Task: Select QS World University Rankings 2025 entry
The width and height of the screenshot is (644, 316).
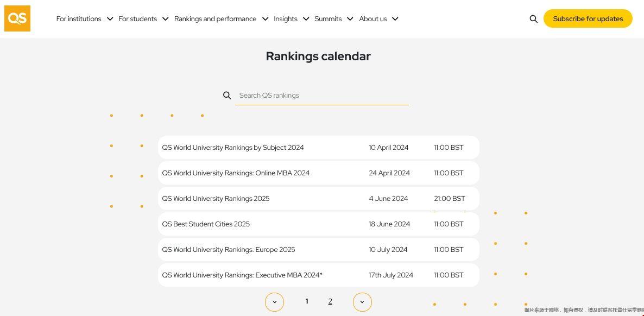Action: coord(216,199)
